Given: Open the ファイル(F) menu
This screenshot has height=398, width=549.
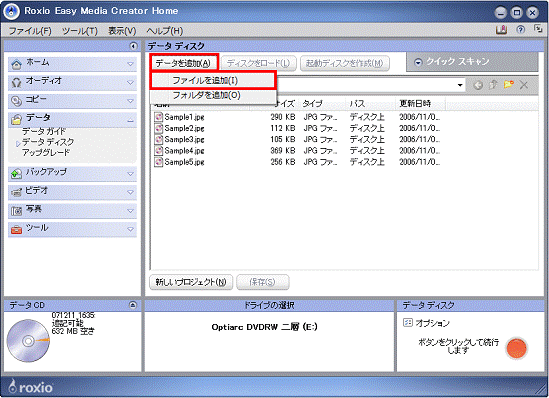Looking at the screenshot, I should click(x=30, y=31).
